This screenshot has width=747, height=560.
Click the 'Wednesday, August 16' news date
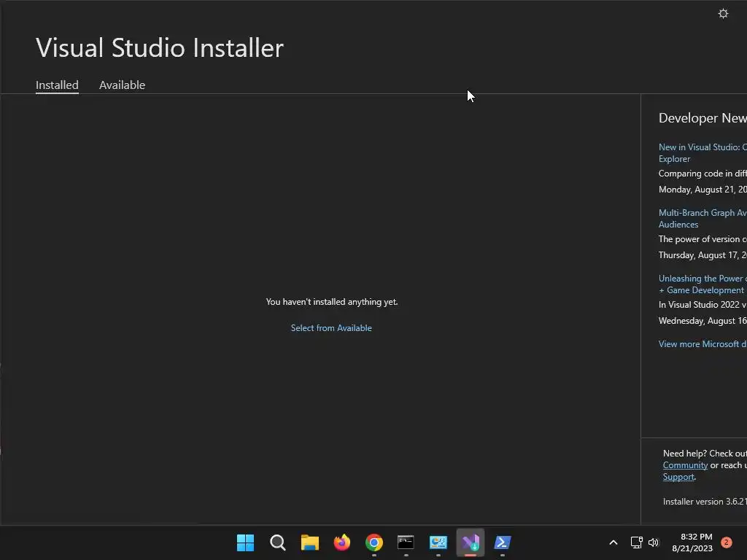[x=703, y=321]
